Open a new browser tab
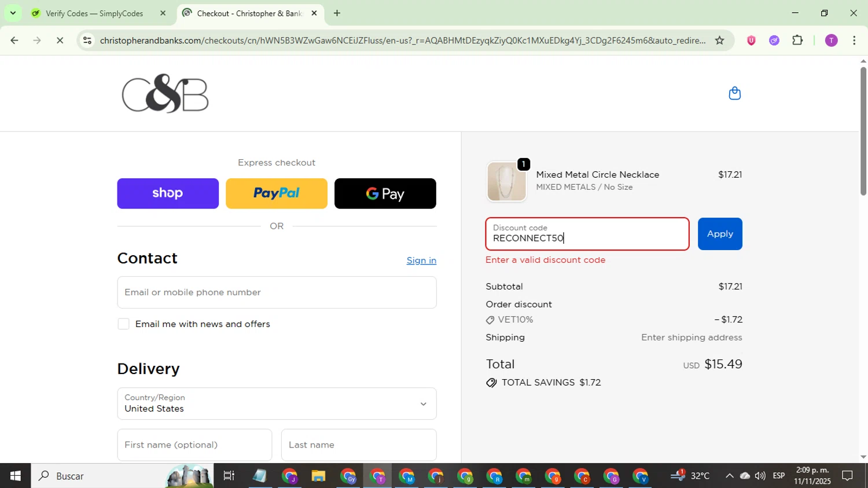 pos(337,13)
